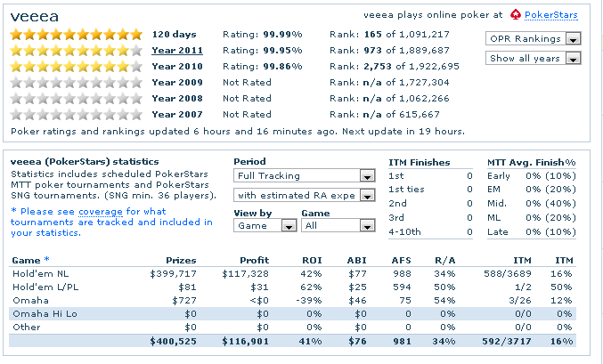This screenshot has height=364, width=603.
Task: Click the PokerStars spade logo icon
Action: (x=516, y=15)
